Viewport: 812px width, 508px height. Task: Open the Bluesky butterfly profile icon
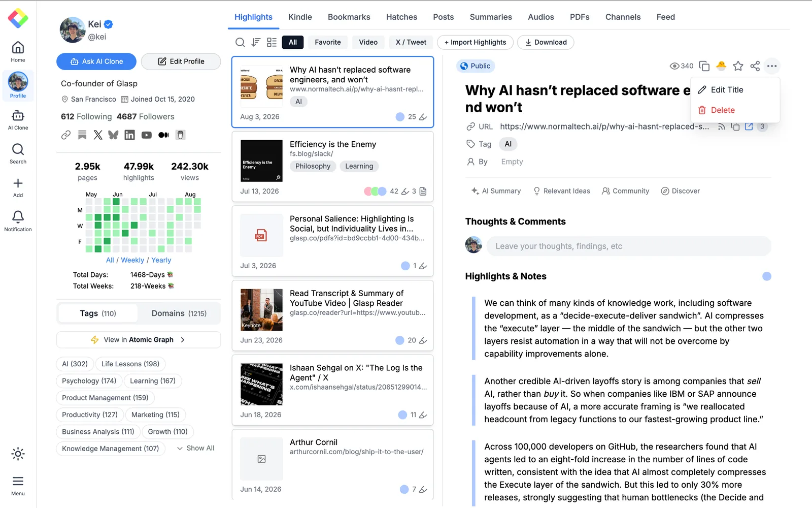click(x=113, y=135)
